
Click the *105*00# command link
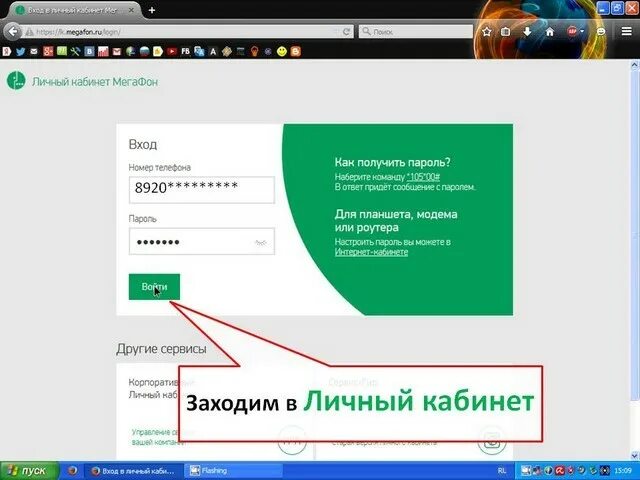pos(423,177)
